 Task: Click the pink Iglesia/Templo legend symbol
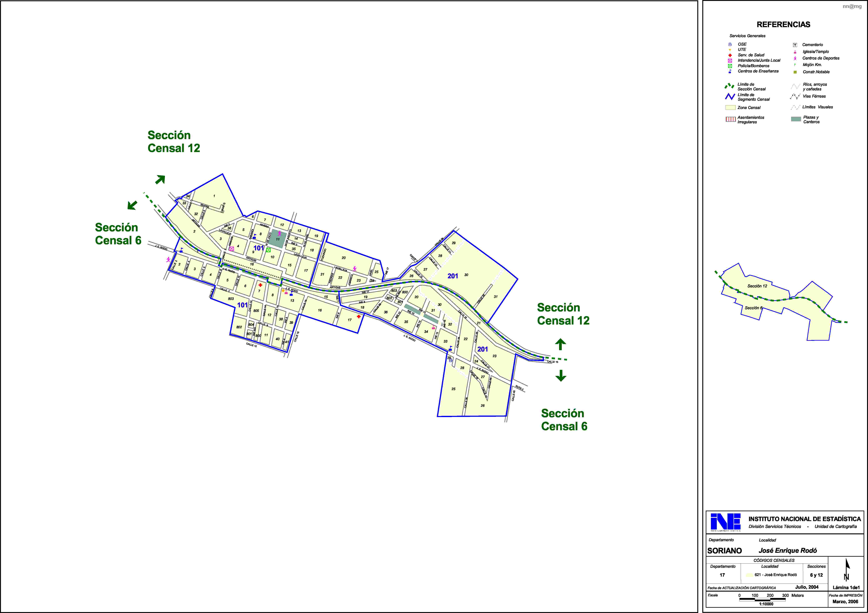point(795,52)
